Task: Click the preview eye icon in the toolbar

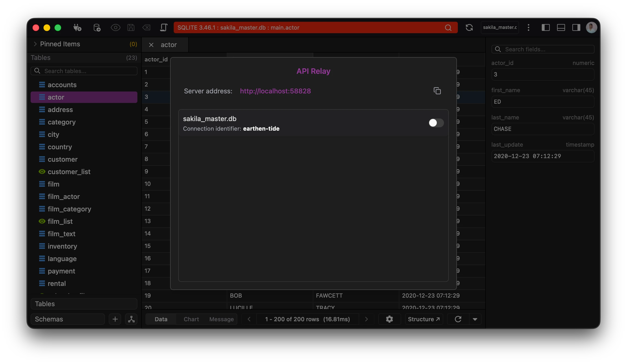Action: click(115, 28)
